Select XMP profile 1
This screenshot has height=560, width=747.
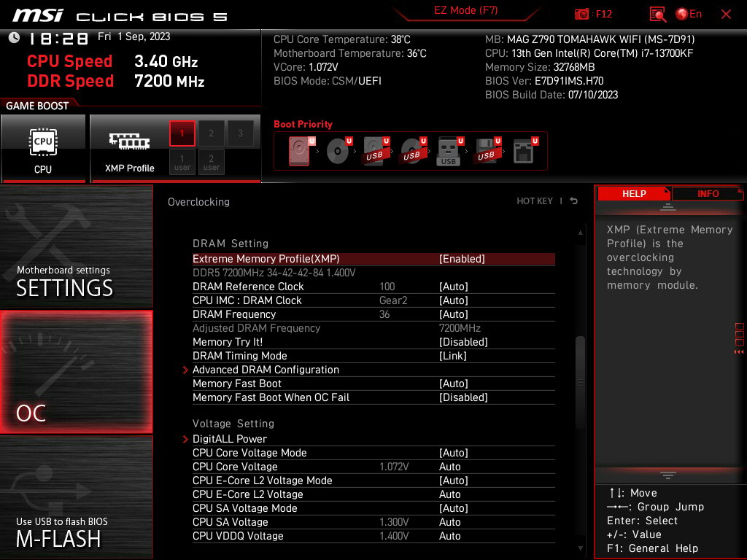(x=182, y=133)
